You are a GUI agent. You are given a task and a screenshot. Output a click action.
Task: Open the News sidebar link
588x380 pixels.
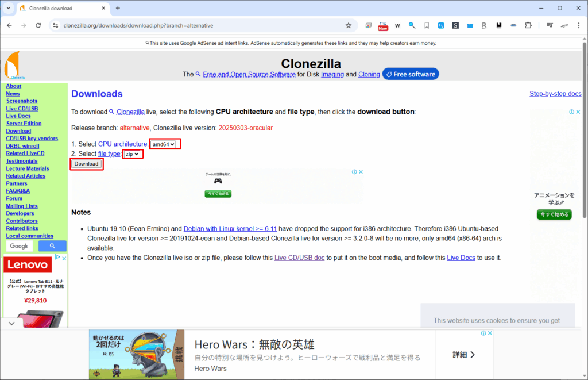(x=13, y=94)
